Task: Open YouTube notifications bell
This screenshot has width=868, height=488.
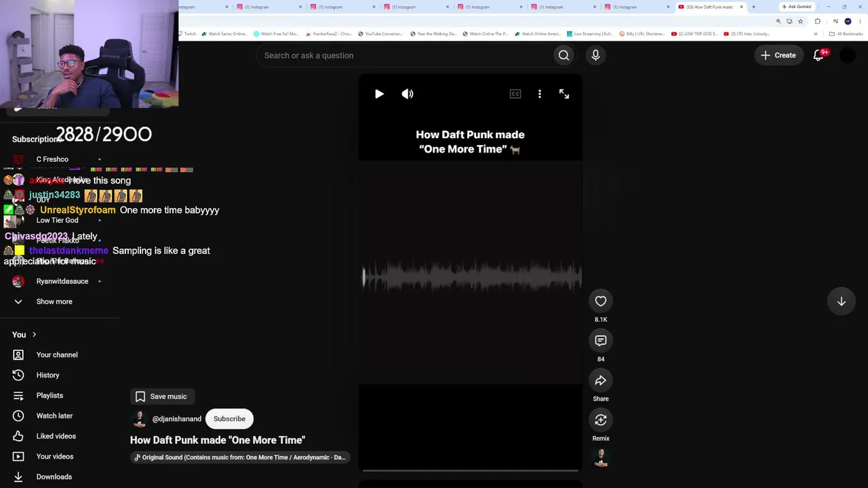Action: click(818, 56)
